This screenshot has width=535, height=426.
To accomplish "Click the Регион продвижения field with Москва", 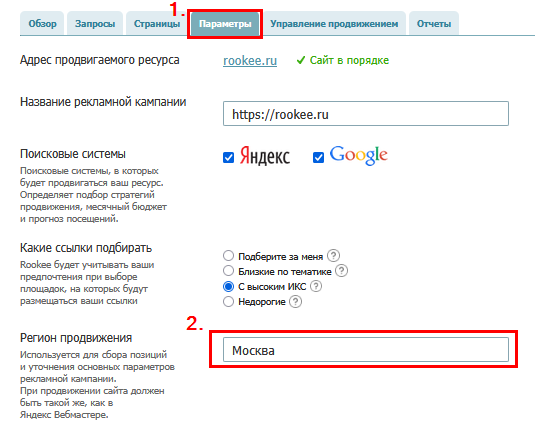I will click(366, 350).
